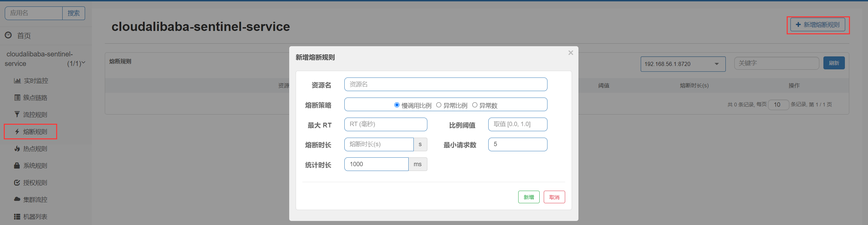Open 授权规则 menu item

[35, 183]
